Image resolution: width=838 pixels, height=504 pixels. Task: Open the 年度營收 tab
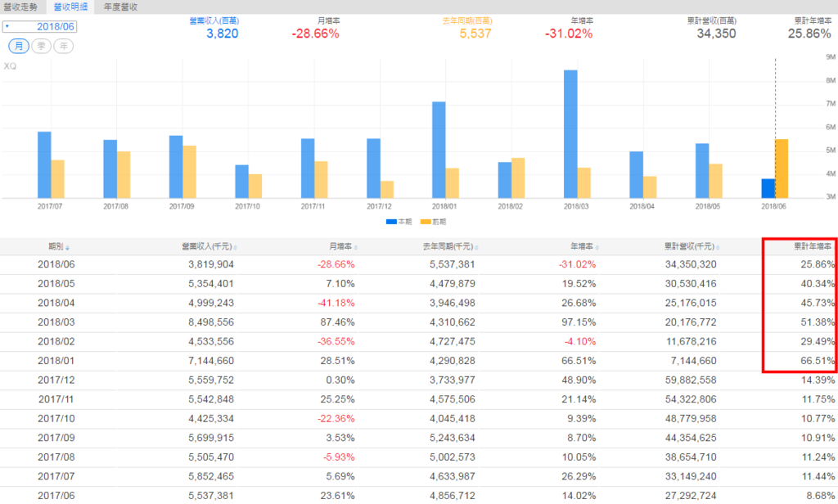(x=121, y=7)
